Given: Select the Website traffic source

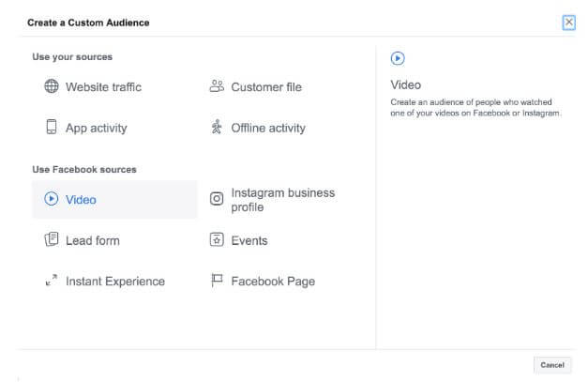Looking at the screenshot, I should pyautogui.click(x=104, y=87).
